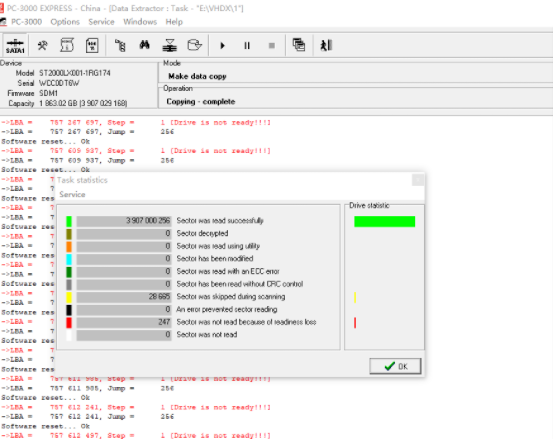Select 'Sector was not read because of readiness loss'
The height and width of the screenshot is (442, 553).
pos(246,322)
